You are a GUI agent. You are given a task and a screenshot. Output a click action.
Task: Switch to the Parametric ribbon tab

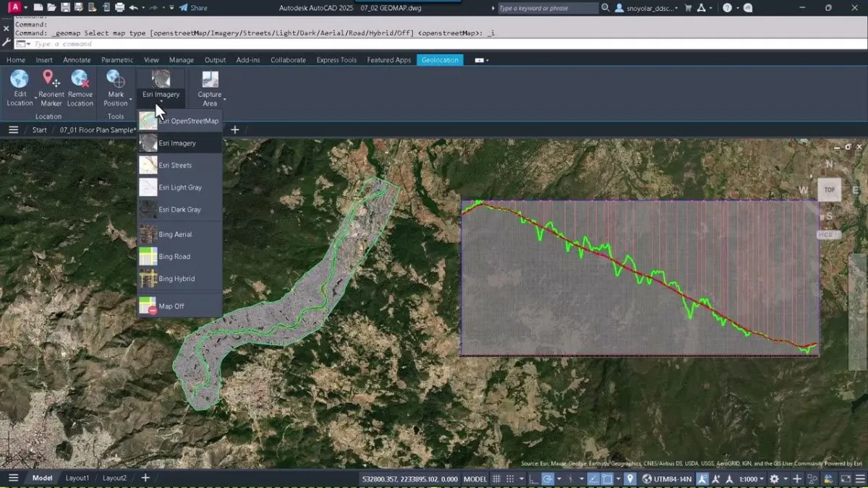click(117, 60)
